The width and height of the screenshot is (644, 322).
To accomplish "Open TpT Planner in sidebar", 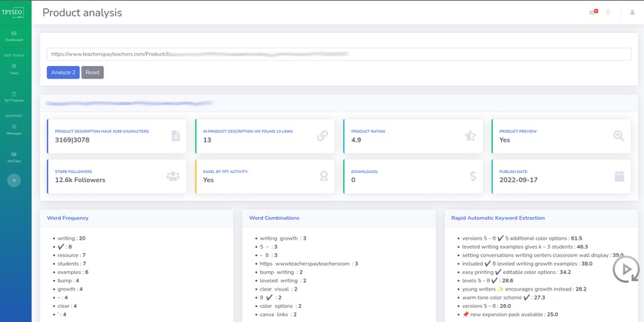I will [x=14, y=97].
